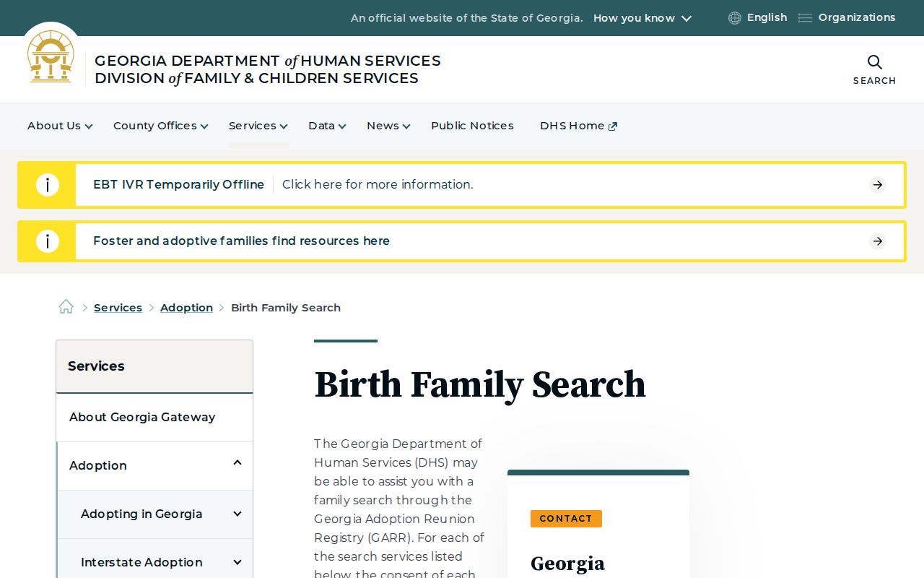
Task: Open Adopting in Georgia sidebar link
Action: click(141, 514)
